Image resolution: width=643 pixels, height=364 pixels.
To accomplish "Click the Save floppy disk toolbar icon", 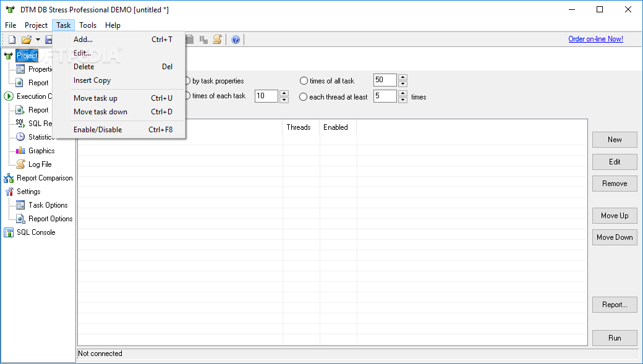I will click(49, 40).
